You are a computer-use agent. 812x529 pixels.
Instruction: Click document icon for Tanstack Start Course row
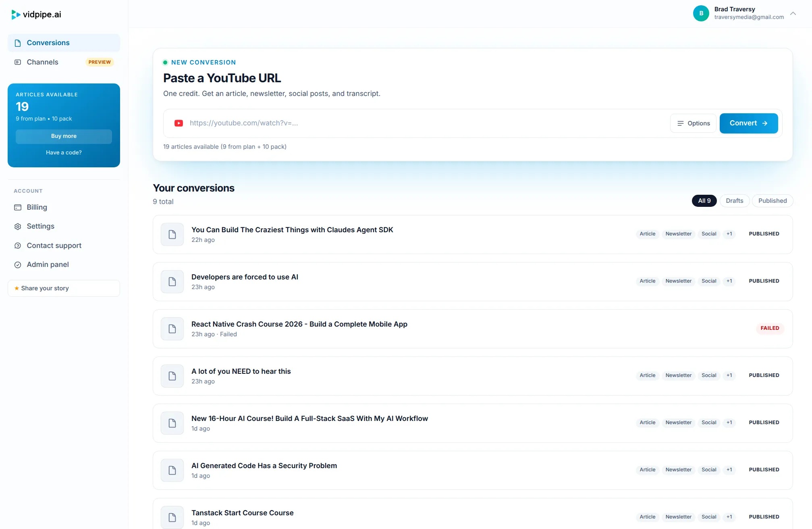coord(172,517)
